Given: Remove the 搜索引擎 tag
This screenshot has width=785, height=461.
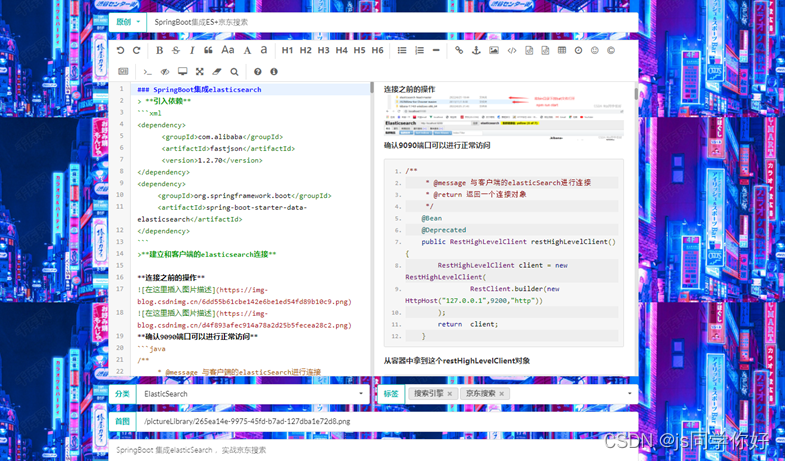Looking at the screenshot, I should pyautogui.click(x=450, y=394).
